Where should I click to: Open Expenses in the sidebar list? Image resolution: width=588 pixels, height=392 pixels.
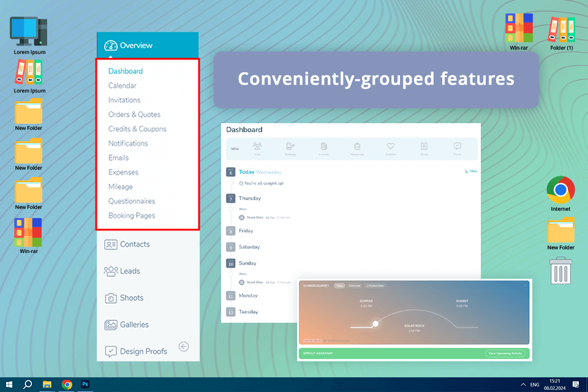click(123, 172)
